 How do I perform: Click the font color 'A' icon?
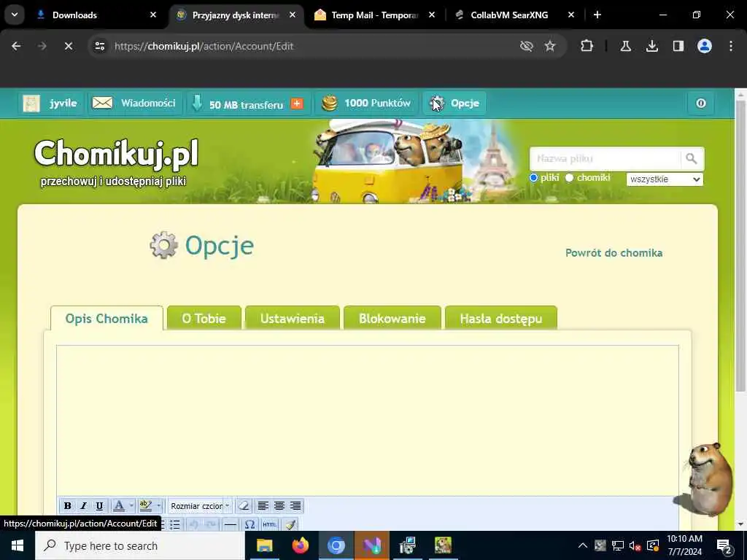(119, 506)
